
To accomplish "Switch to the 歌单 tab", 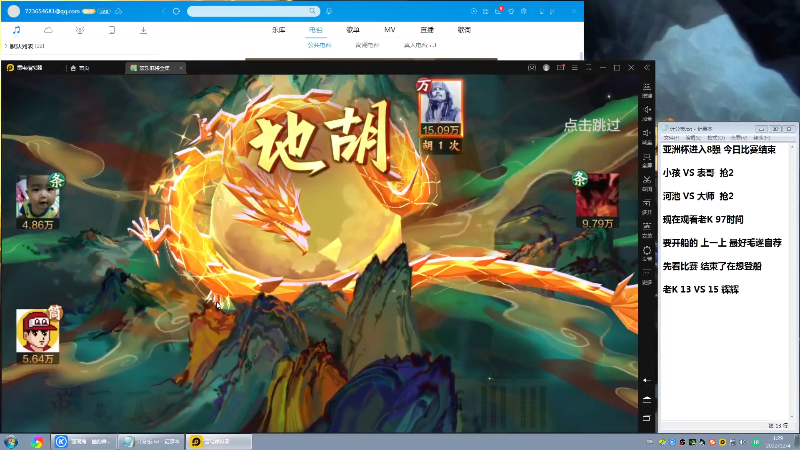I will coord(353,30).
